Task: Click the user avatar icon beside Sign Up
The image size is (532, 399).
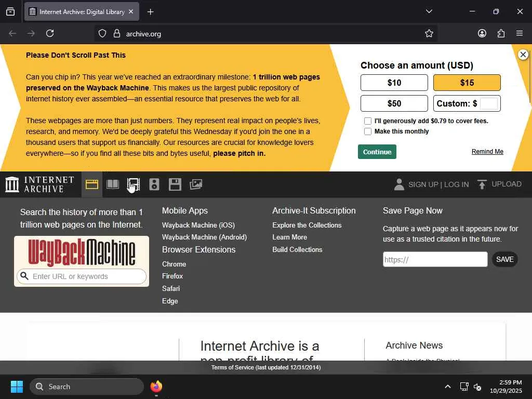Action: pyautogui.click(x=399, y=184)
